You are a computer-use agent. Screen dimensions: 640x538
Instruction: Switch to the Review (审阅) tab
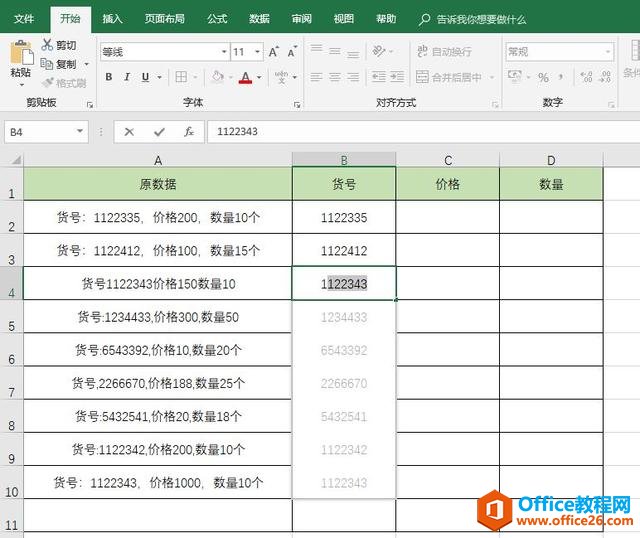click(302, 19)
